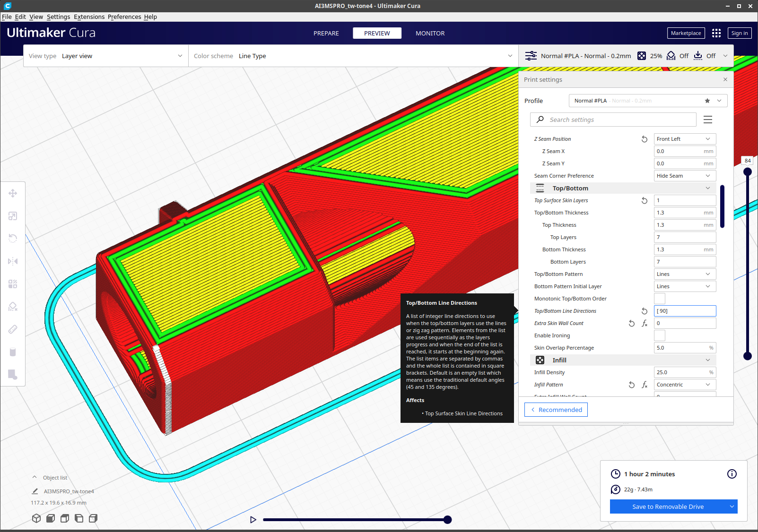Click the PREVIEW stage tab
Viewport: 758px width, 532px height.
[x=377, y=33]
